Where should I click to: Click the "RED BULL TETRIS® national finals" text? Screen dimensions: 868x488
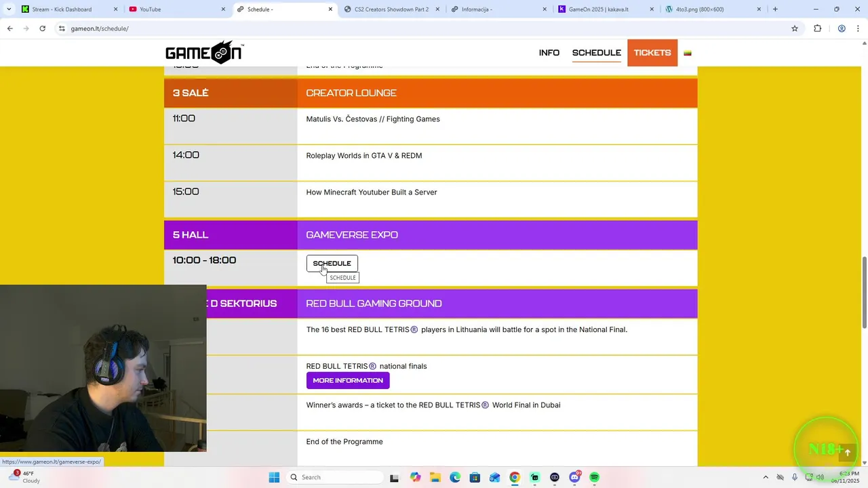pyautogui.click(x=366, y=367)
